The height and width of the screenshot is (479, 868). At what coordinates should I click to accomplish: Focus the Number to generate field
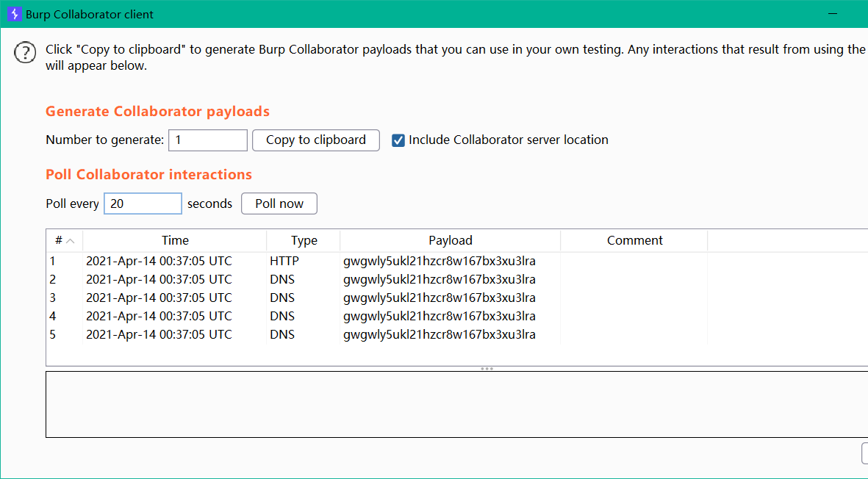(207, 140)
